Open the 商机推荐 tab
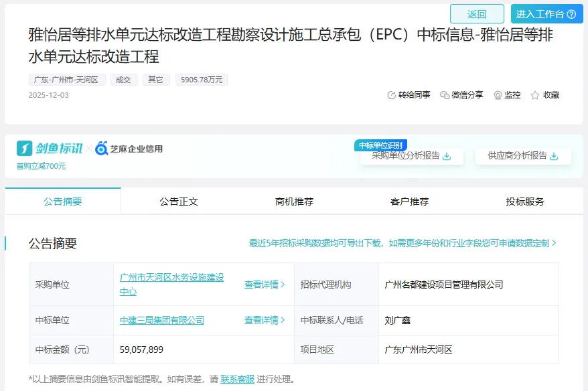 [294, 202]
